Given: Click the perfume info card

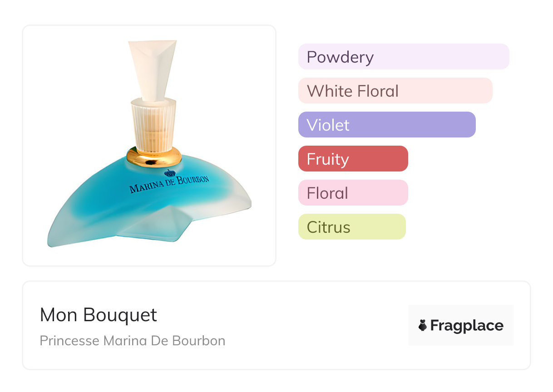Looking at the screenshot, I should tap(276, 325).
